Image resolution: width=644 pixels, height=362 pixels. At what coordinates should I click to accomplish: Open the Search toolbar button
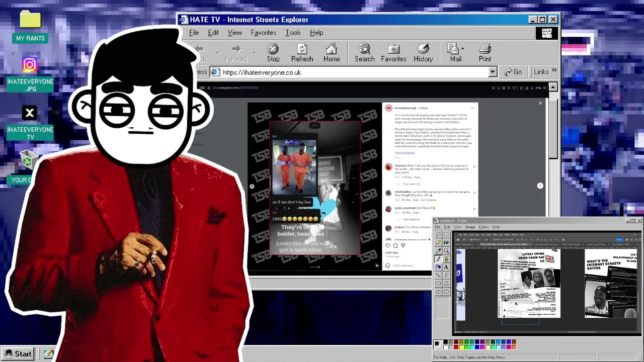point(364,53)
